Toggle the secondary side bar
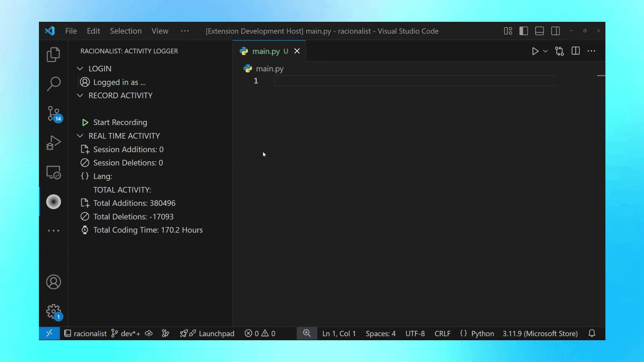Screen dimensions: 644x362 point(555,31)
